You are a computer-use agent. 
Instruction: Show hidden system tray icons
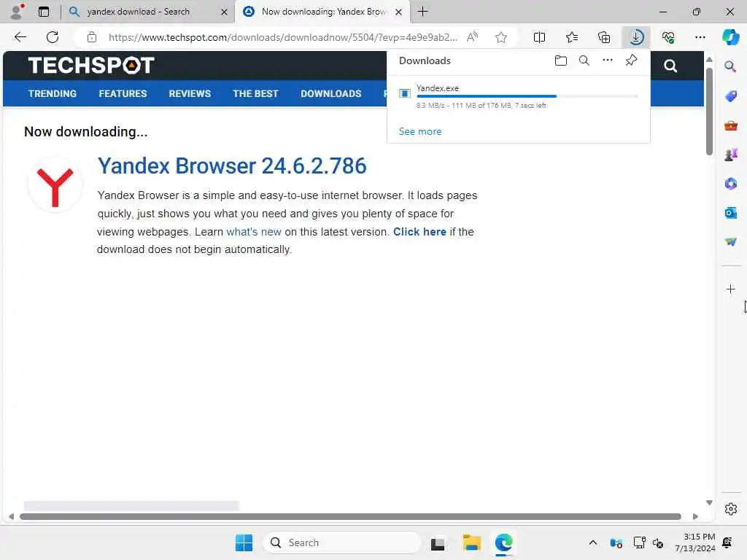593,542
